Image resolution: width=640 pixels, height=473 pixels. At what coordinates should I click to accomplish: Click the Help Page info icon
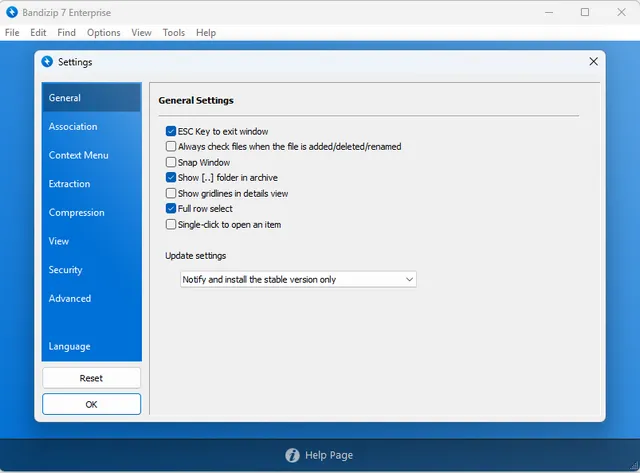point(292,455)
